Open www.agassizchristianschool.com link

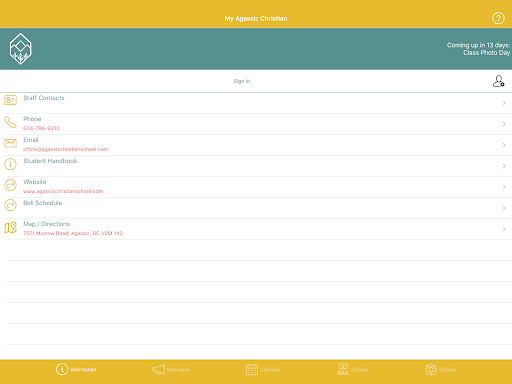63,191
